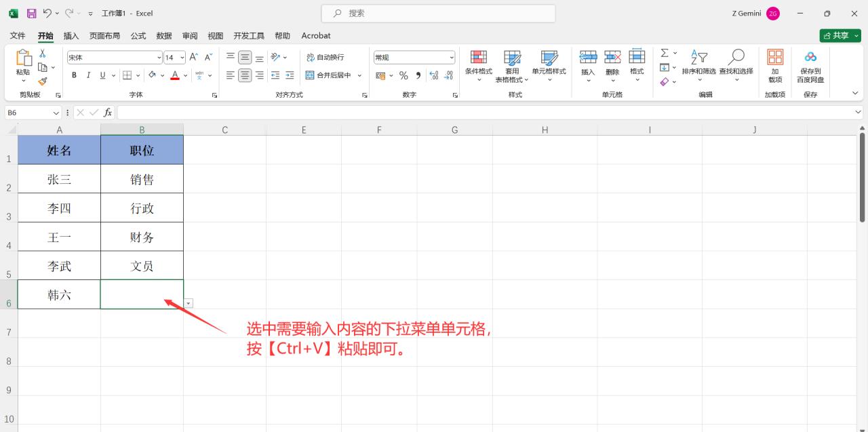This screenshot has width=868, height=432.
Task: Click the Cut scissors icon
Action: click(42, 54)
